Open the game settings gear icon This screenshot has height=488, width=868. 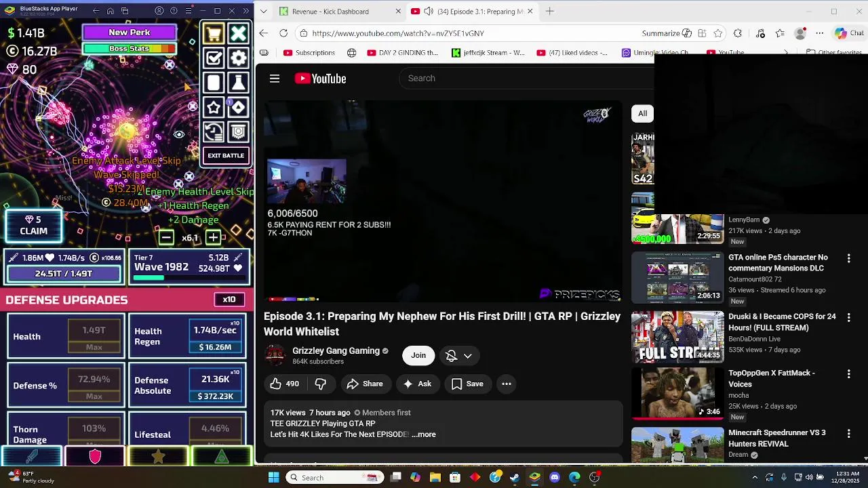tap(238, 58)
